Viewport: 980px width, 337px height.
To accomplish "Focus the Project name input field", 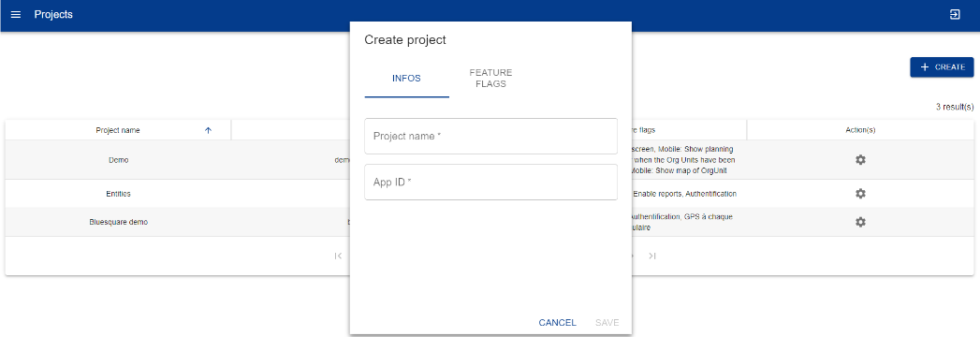I will point(490,136).
